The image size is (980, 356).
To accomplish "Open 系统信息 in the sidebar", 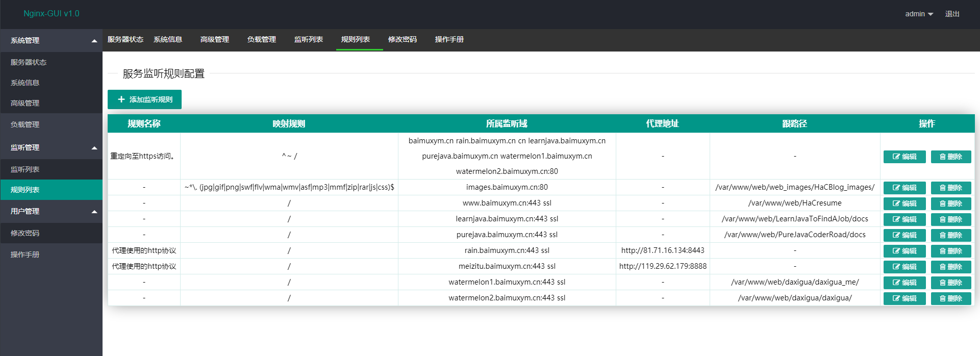I will (51, 83).
